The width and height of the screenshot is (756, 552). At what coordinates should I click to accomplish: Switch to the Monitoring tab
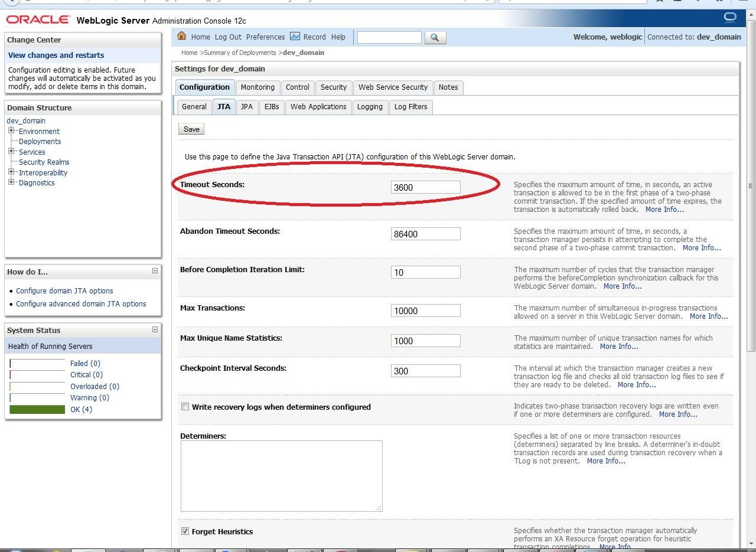click(258, 87)
